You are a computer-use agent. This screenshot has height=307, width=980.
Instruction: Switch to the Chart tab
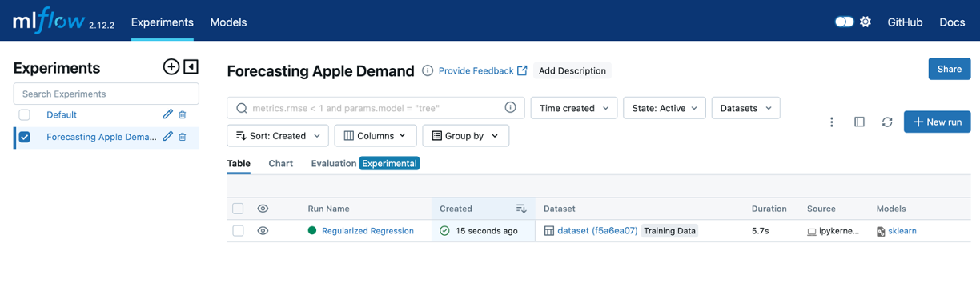pos(280,163)
